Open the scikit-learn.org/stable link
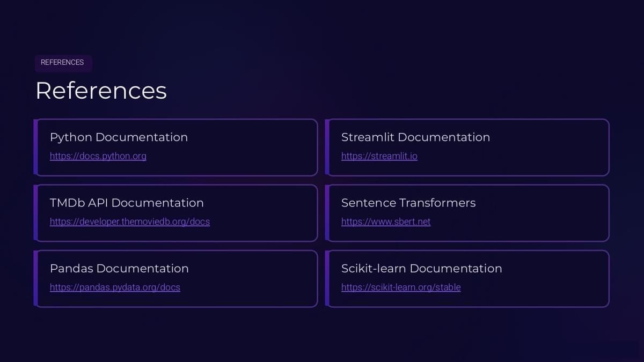This screenshot has height=362, width=644. (x=401, y=287)
